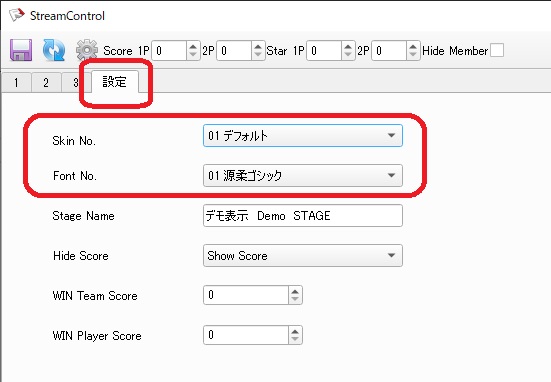
Task: Open settings with the gear icon
Action: 87,50
